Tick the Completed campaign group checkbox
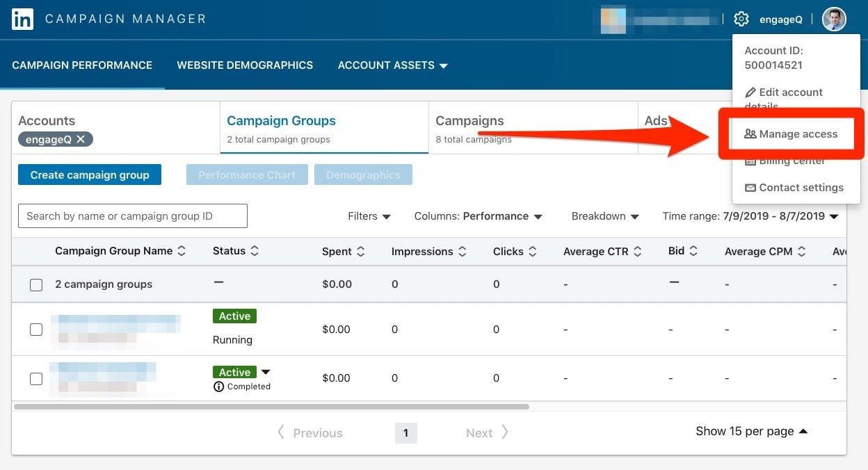Image resolution: width=868 pixels, height=470 pixels. click(x=36, y=379)
